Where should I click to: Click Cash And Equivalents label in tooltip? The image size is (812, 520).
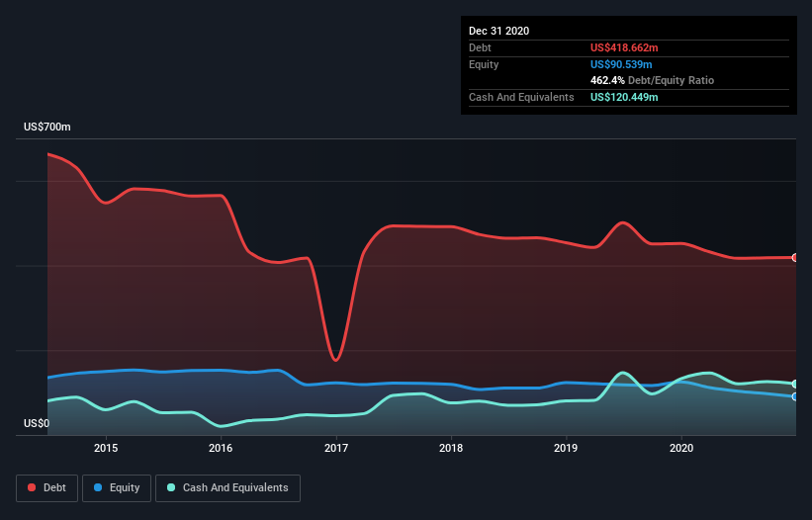[x=521, y=97]
